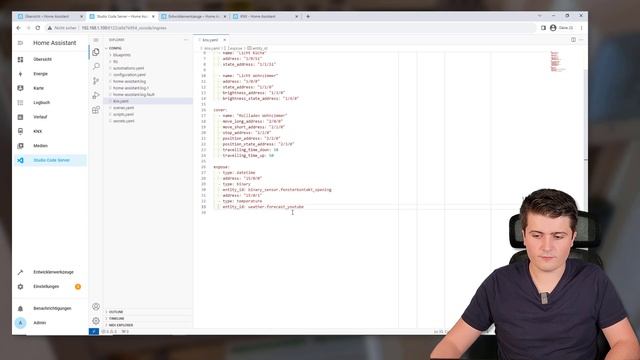Open home-assistant.log.1 in Explorer
The height and width of the screenshot is (360, 640).
click(x=131, y=88)
